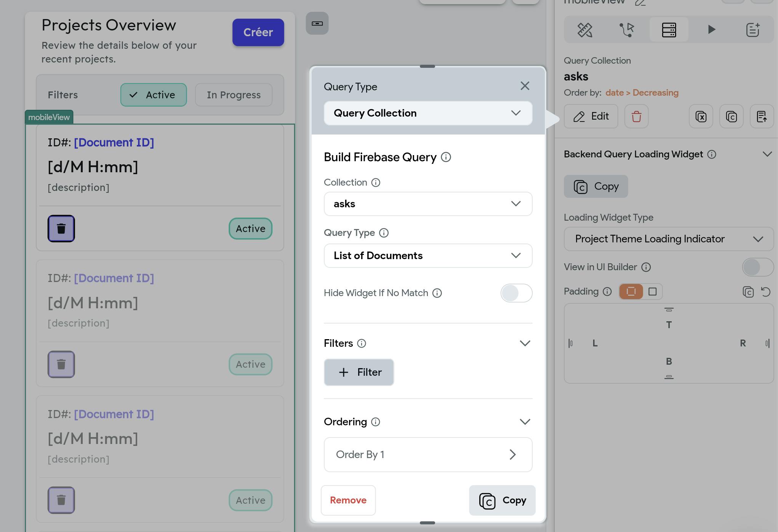Reset padding with the undo arrow icon
Viewport: 778px width, 532px height.
tap(765, 292)
